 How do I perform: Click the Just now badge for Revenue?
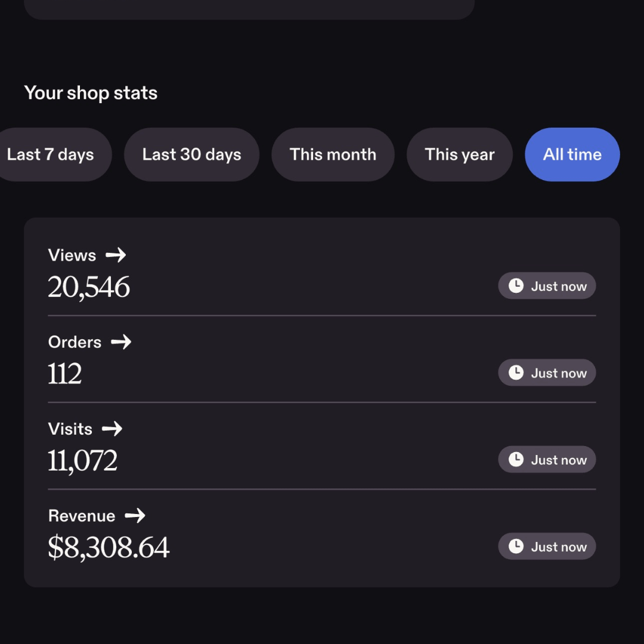click(547, 546)
